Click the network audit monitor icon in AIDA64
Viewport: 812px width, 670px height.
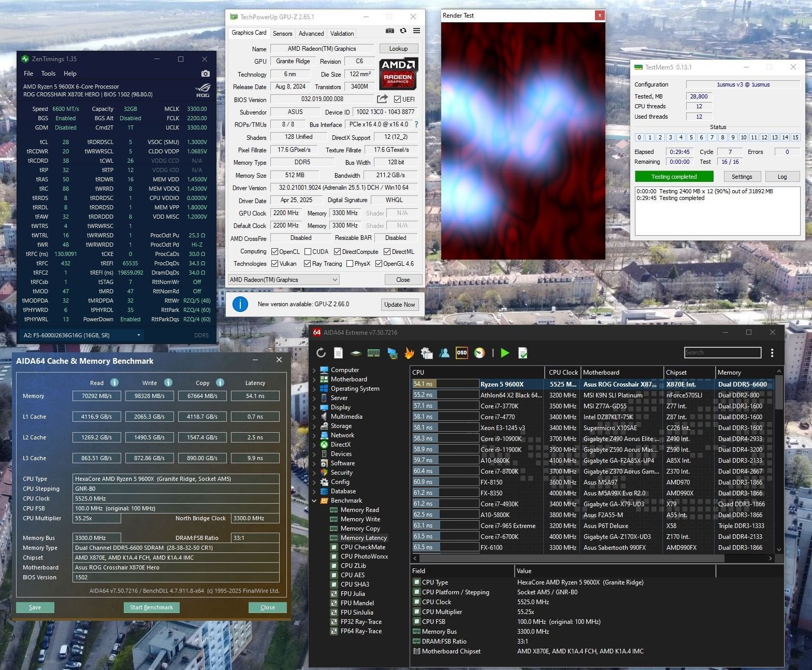[392, 353]
